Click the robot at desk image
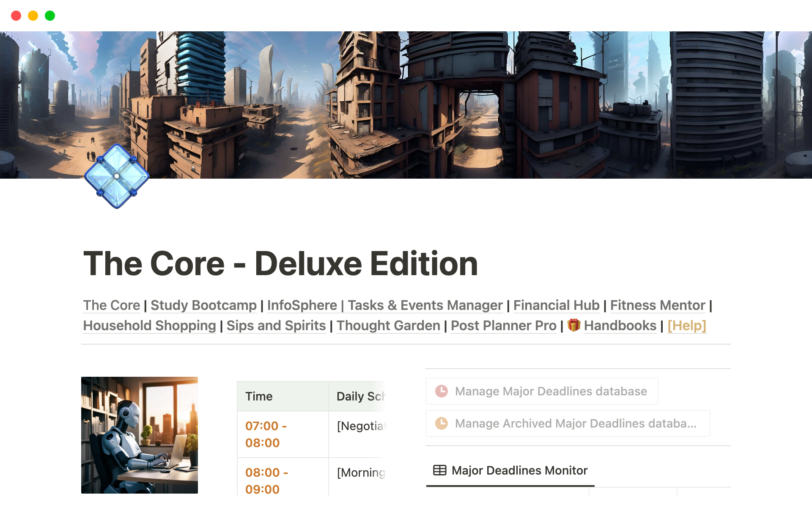Screen dimensions: 812x508 tap(140, 435)
